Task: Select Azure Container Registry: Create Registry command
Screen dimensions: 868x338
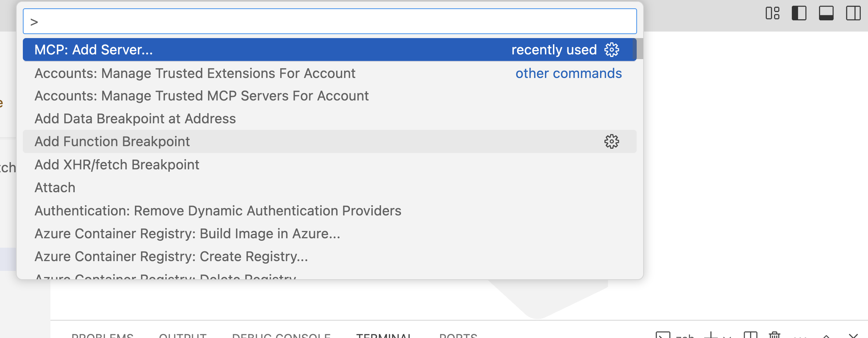Action: [x=171, y=256]
